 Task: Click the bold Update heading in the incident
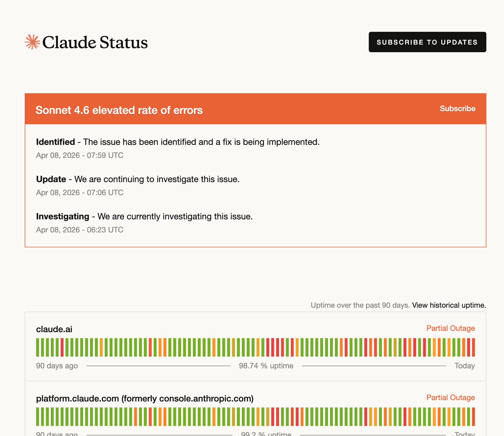51,179
